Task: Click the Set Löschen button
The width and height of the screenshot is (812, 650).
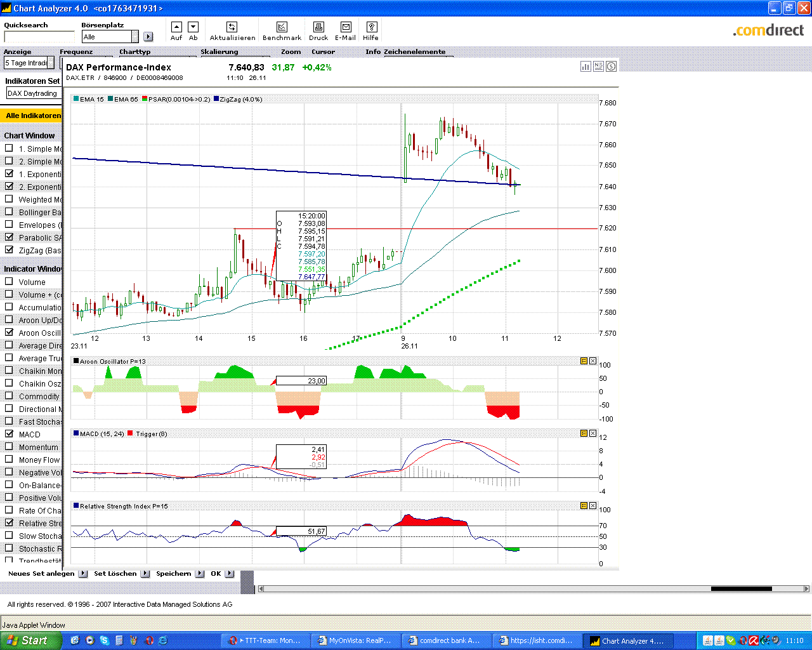Action: (115, 574)
